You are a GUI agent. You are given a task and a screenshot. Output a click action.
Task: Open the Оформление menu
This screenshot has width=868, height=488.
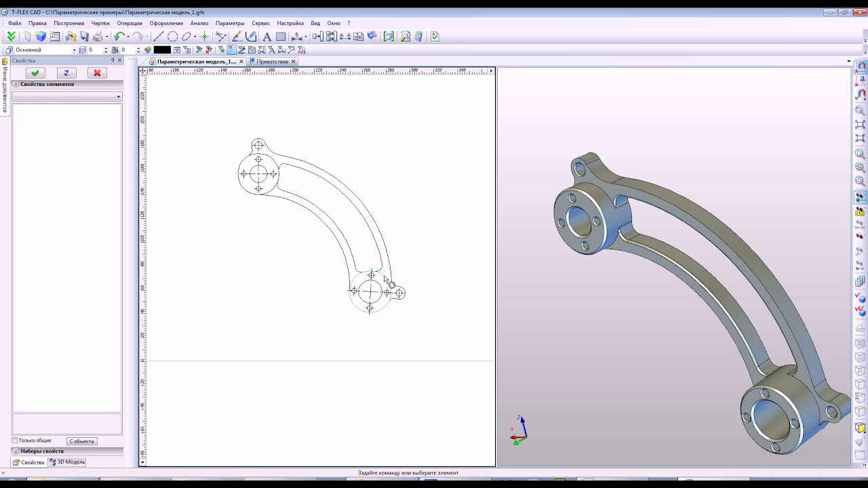166,23
